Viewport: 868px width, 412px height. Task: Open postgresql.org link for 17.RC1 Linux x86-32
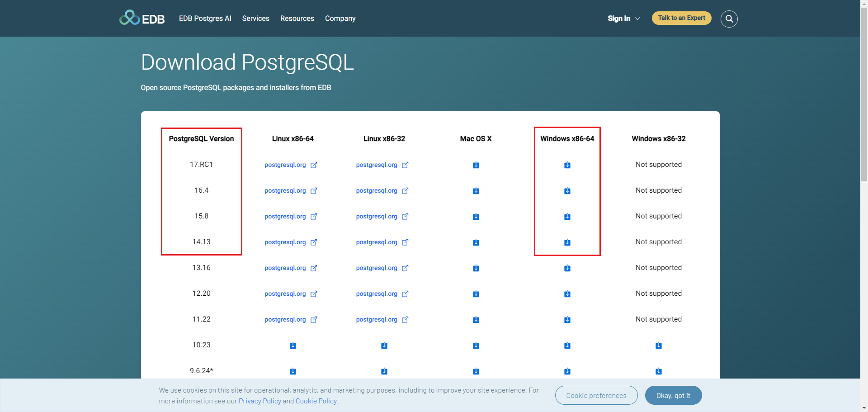coord(382,165)
